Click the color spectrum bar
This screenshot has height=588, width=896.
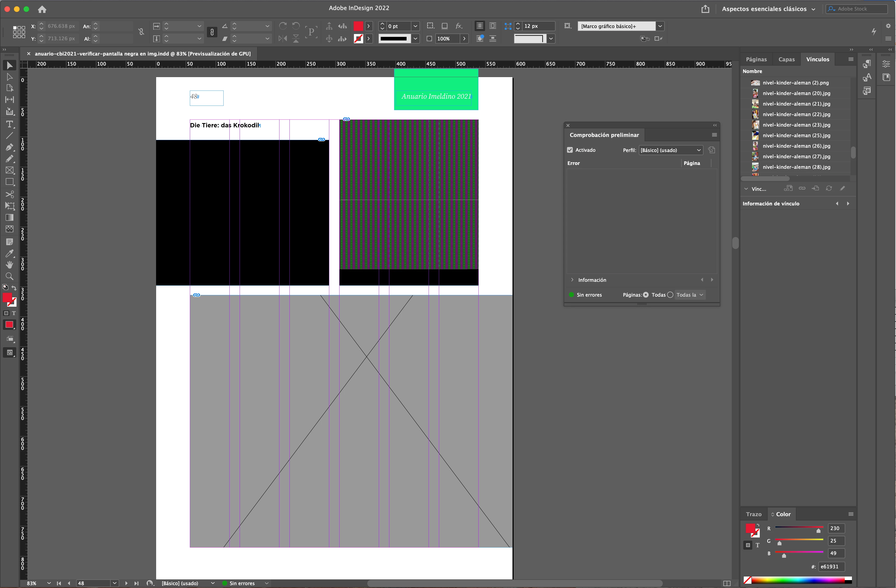coord(798,580)
